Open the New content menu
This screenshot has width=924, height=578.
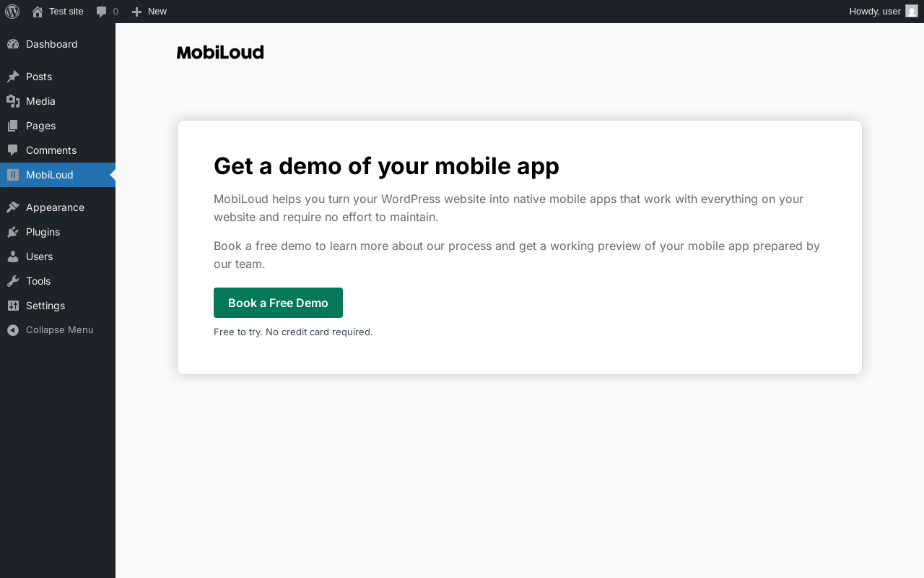pyautogui.click(x=149, y=12)
